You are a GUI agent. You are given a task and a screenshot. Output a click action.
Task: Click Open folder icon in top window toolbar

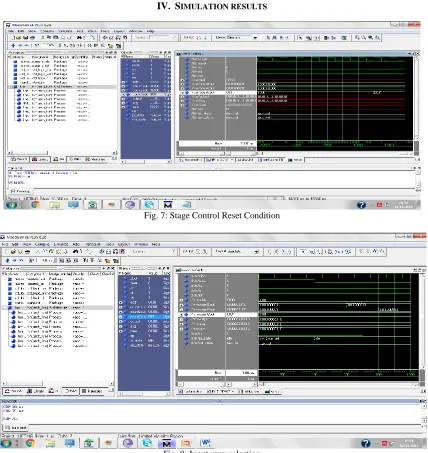[19, 38]
